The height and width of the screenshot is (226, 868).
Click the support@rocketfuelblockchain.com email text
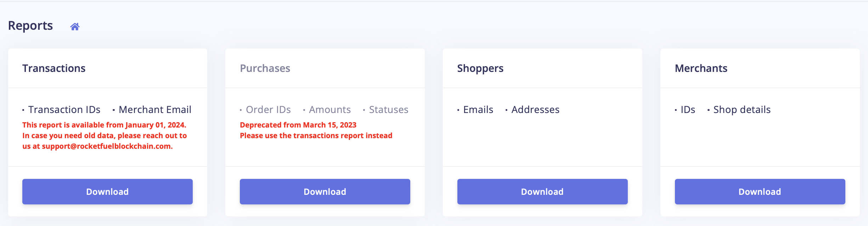(107, 146)
